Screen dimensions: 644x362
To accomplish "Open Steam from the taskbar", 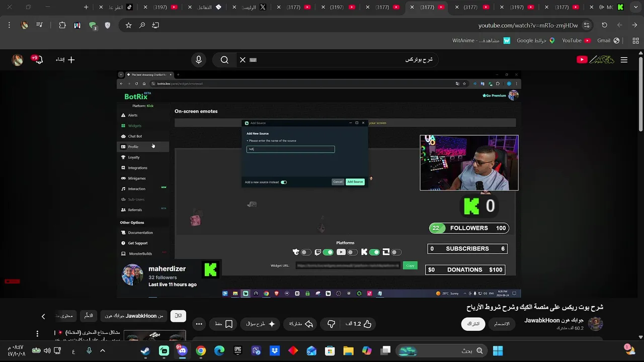I will [145, 351].
